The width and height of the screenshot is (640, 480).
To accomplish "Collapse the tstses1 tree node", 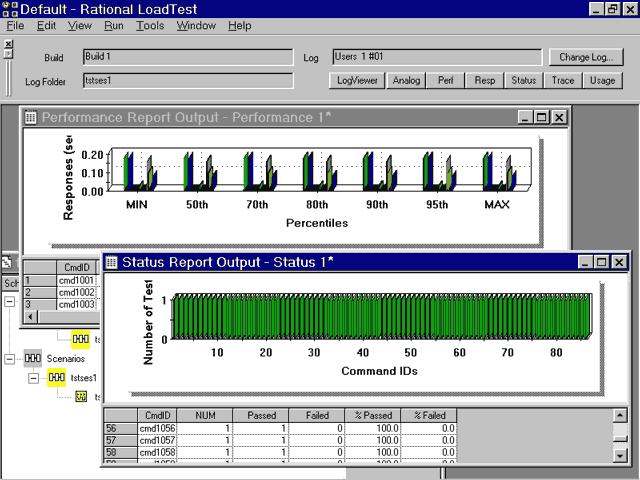I will pos(33,378).
